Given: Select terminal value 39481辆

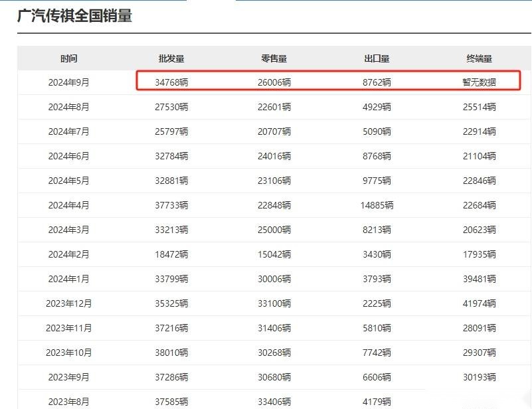Looking at the screenshot, I should pos(480,279).
